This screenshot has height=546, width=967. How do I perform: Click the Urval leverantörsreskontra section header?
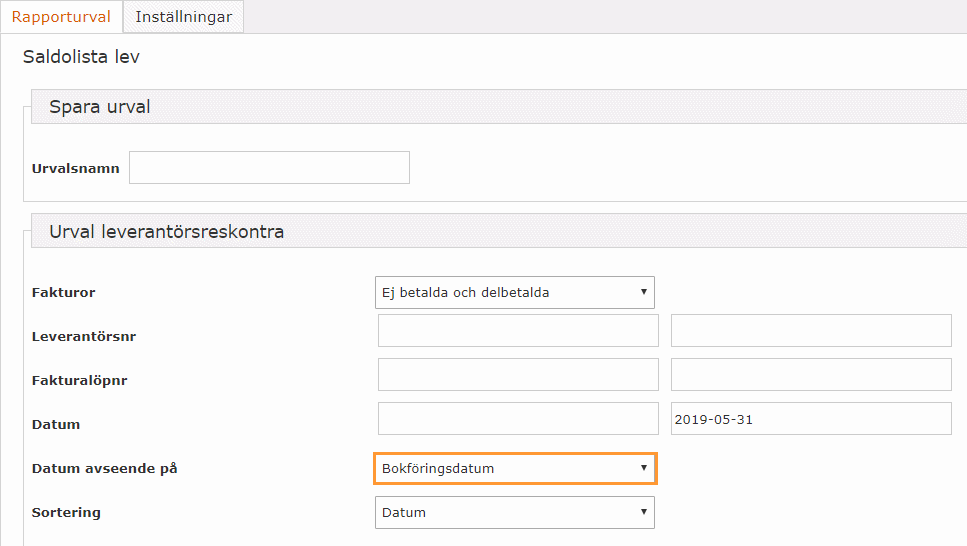pos(499,231)
